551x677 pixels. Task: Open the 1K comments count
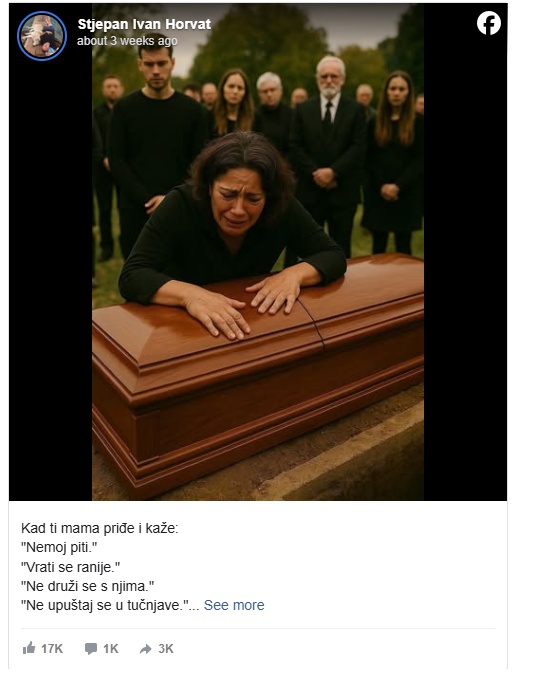coord(111,649)
